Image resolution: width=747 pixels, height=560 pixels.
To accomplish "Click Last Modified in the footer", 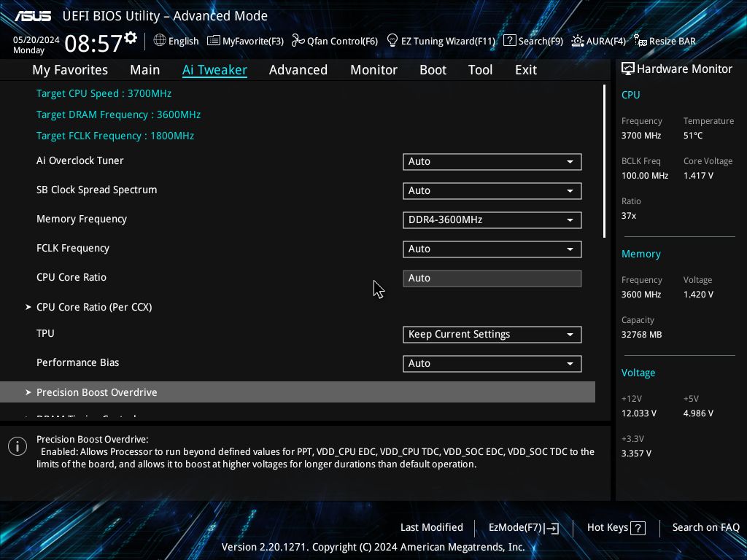I will (x=432, y=527).
